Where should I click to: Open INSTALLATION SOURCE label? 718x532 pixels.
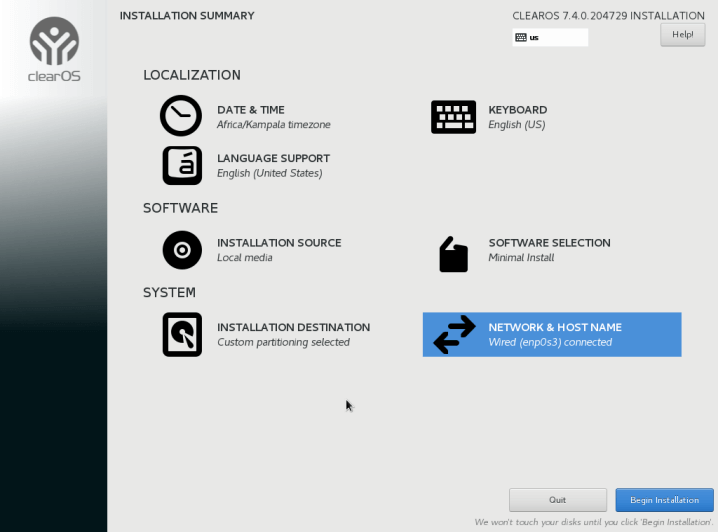(279, 243)
